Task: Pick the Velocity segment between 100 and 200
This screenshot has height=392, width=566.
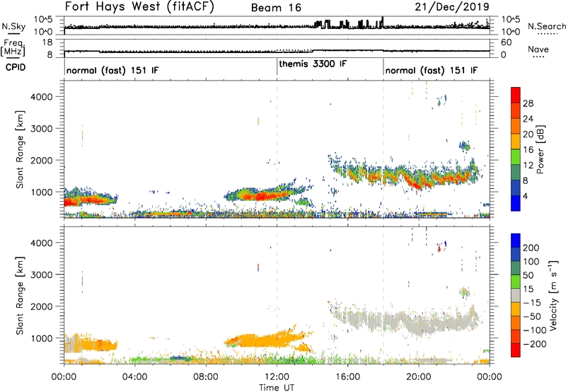Action: click(516, 254)
